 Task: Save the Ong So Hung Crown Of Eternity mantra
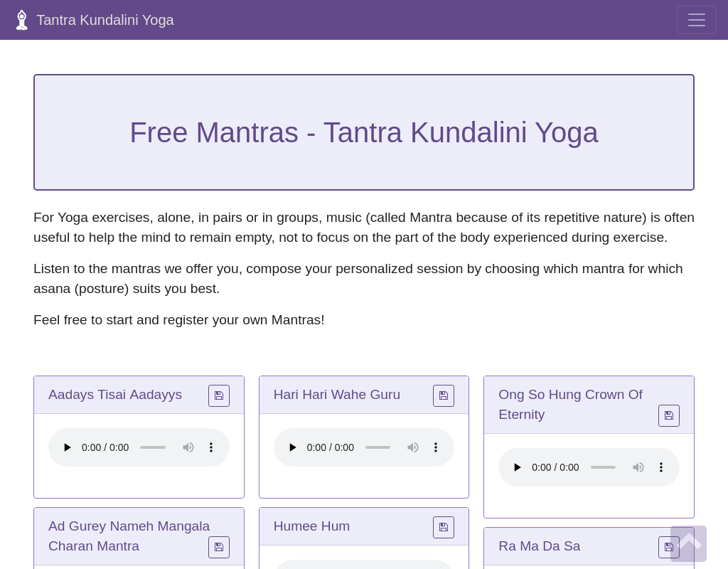pos(668,415)
